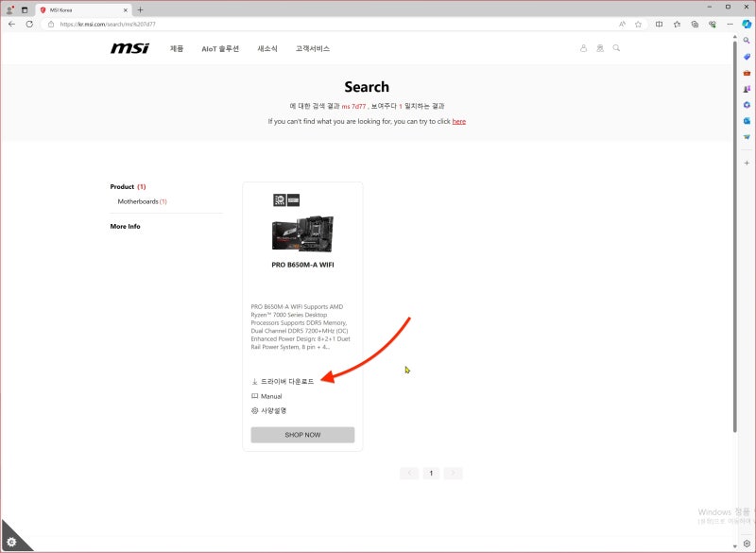Click the MSI member icon in header
The width and height of the screenshot is (756, 553).
[x=600, y=48]
